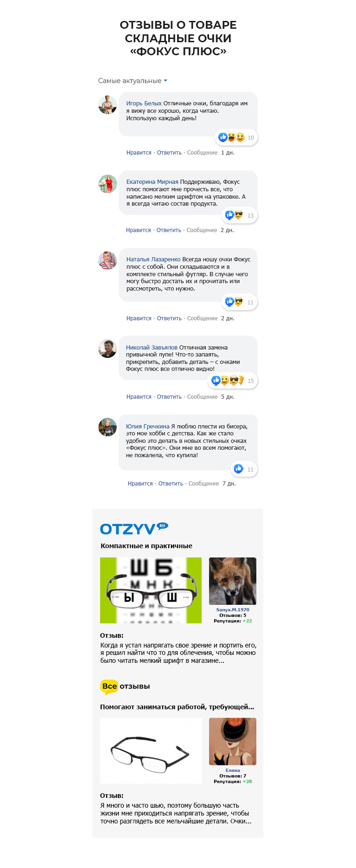Open the 'Самые актуальные' sort dropdown

pyautogui.click(x=133, y=81)
